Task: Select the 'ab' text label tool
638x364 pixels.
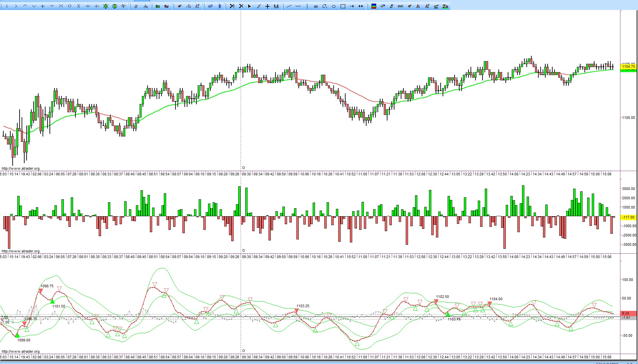Action: [316, 6]
